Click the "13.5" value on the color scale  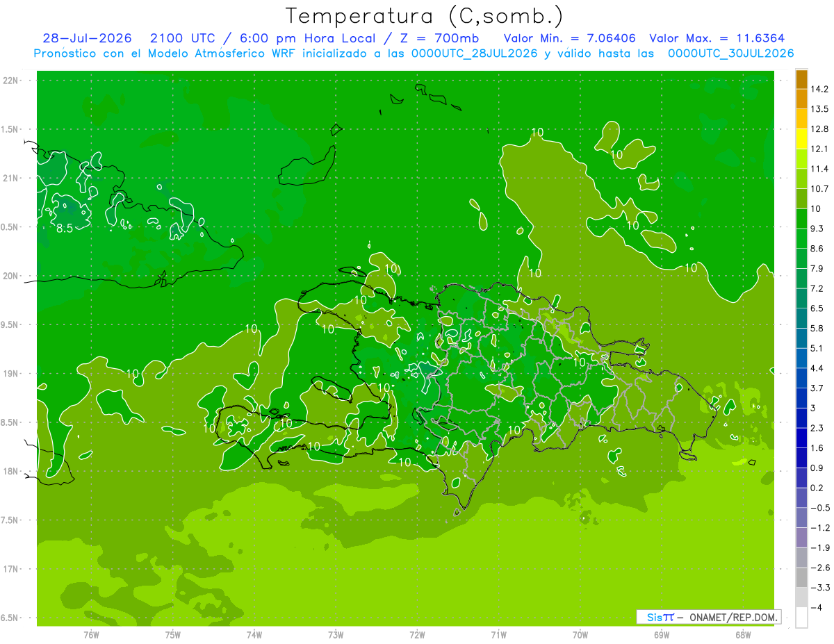click(821, 109)
